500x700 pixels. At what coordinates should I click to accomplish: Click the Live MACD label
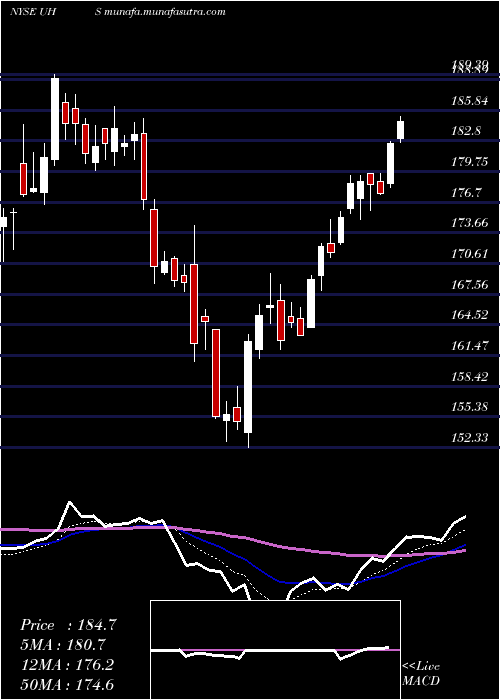click(421, 674)
